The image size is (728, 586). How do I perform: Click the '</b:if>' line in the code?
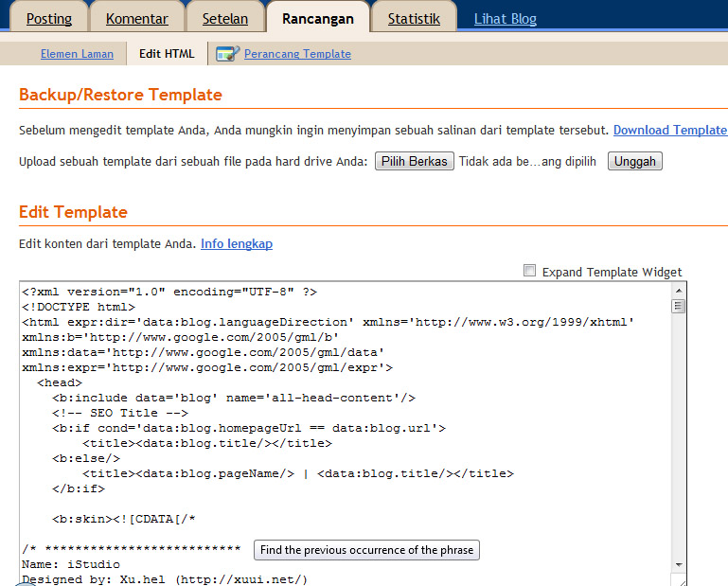(x=79, y=488)
